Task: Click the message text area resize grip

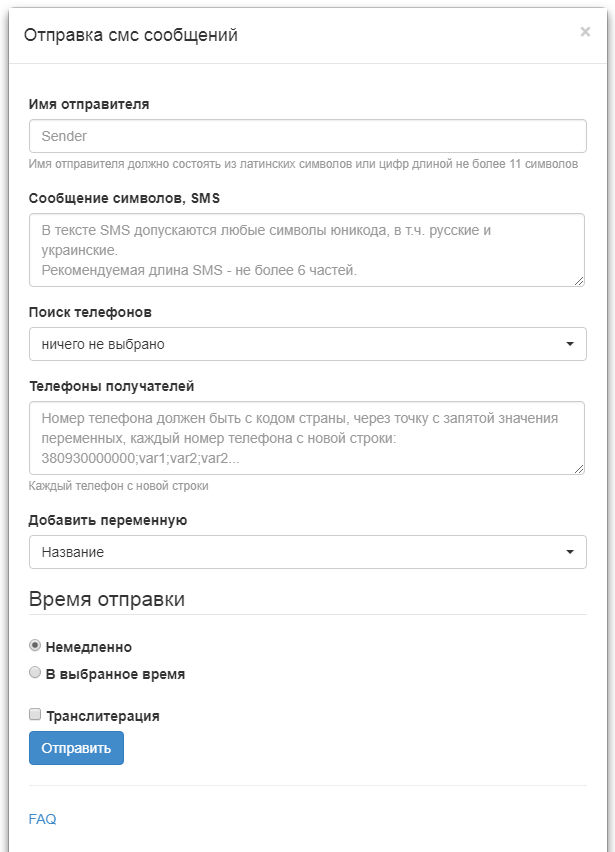Action: [x=579, y=281]
